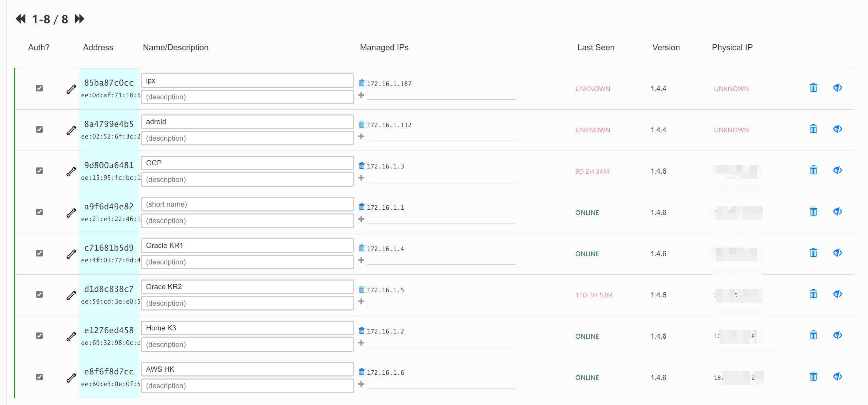
Task: Click the description field under Oracle KR1
Action: click(247, 262)
